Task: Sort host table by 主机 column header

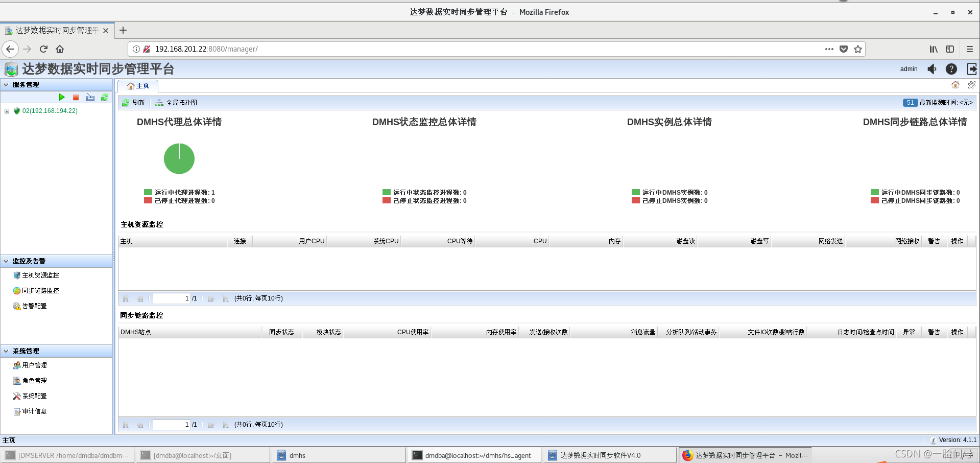Action: click(173, 241)
